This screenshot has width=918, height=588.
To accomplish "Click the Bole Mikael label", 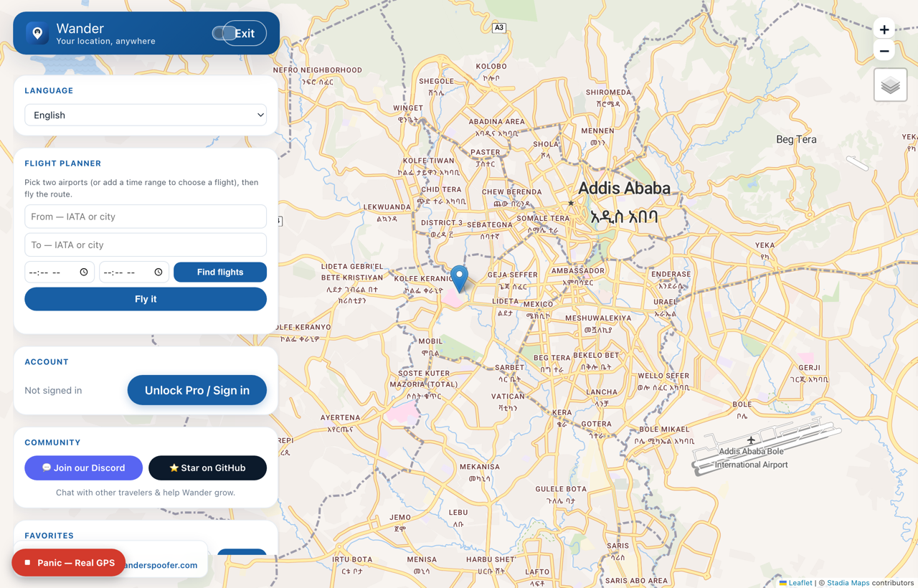I will coord(665,430).
